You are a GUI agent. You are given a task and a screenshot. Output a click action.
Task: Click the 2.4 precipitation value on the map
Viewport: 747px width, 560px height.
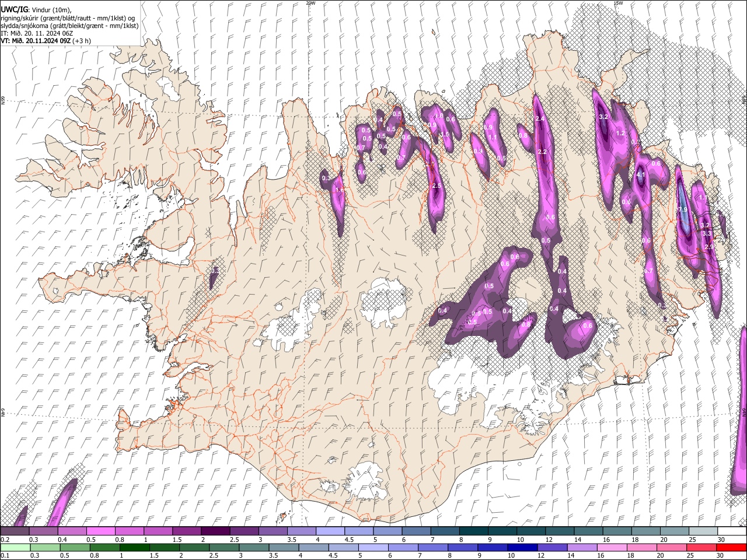click(x=540, y=119)
